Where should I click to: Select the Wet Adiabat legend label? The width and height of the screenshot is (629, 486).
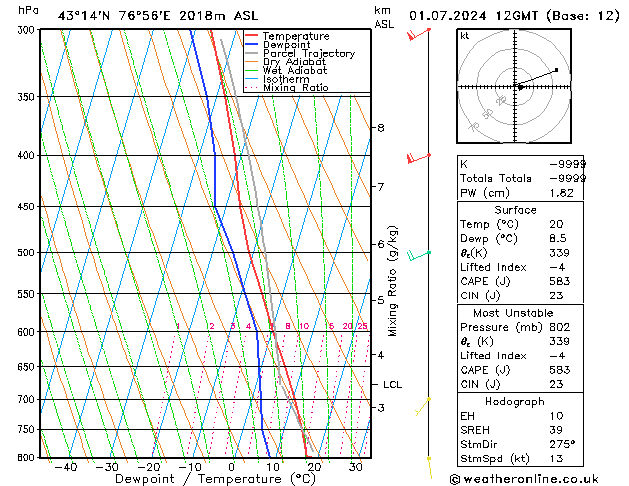point(295,70)
